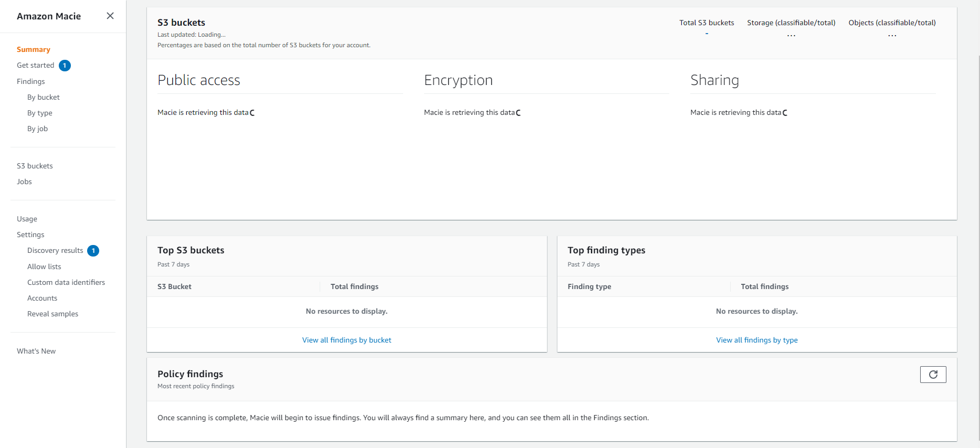Open What's New link
This screenshot has width=980, height=448.
pos(36,351)
